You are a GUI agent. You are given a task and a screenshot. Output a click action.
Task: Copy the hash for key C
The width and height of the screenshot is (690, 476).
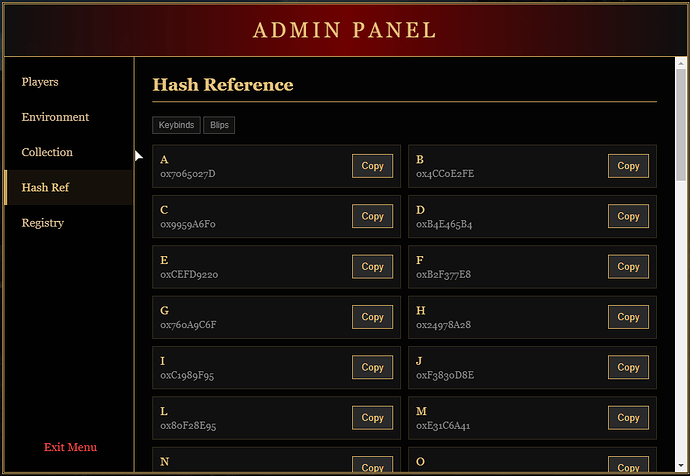pyautogui.click(x=372, y=216)
